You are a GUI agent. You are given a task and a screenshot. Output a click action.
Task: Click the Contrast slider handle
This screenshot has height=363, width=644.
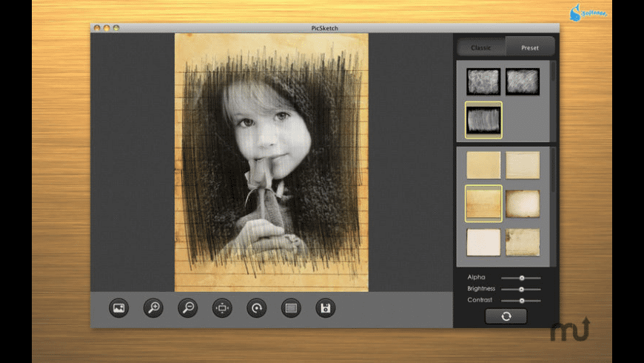point(522,301)
